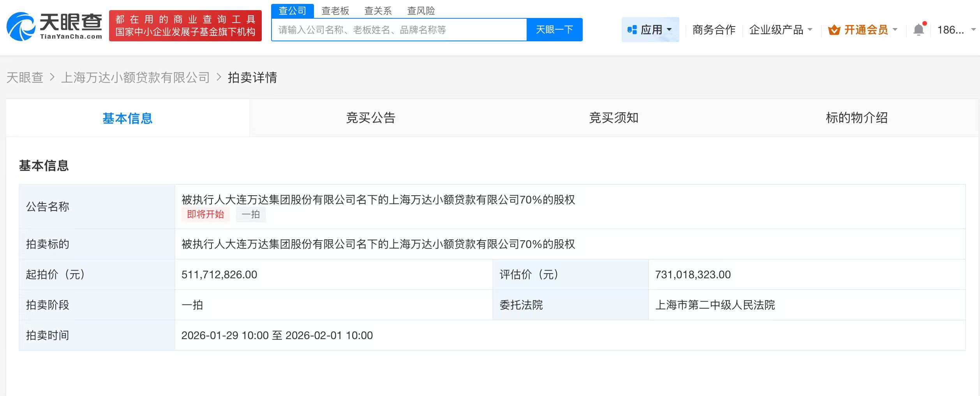The width and height of the screenshot is (980, 396).
Task: Switch to the 查老板 search tab
Action: click(x=335, y=11)
